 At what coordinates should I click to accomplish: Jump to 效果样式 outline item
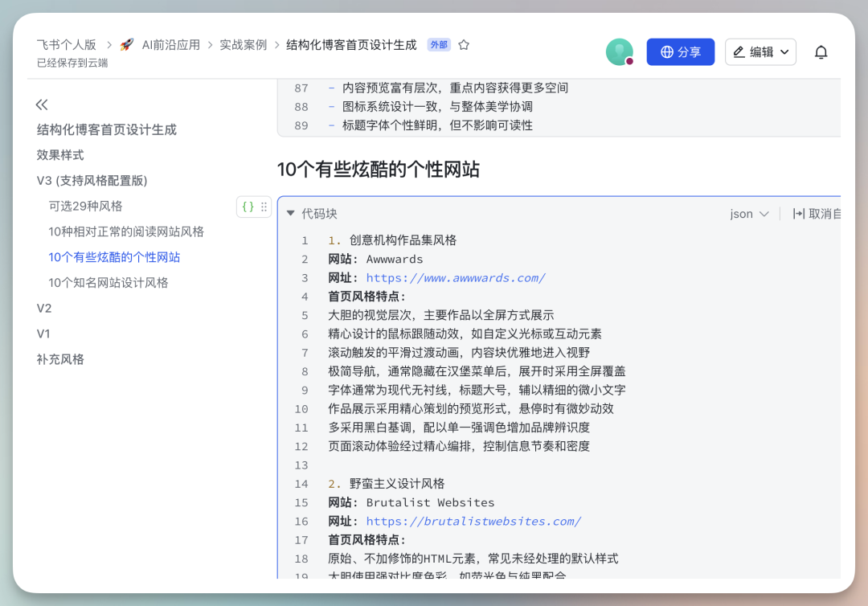[x=60, y=155]
